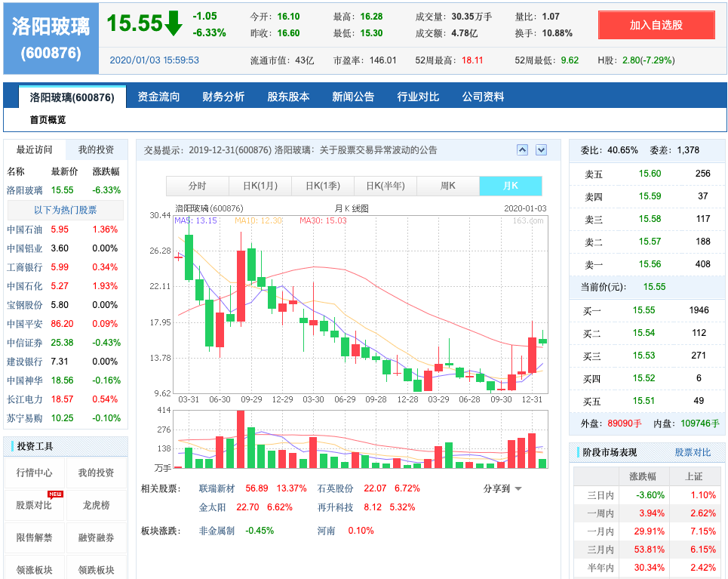728x579 pixels.
Task: Open the 行业对比 tab
Action: tap(418, 97)
